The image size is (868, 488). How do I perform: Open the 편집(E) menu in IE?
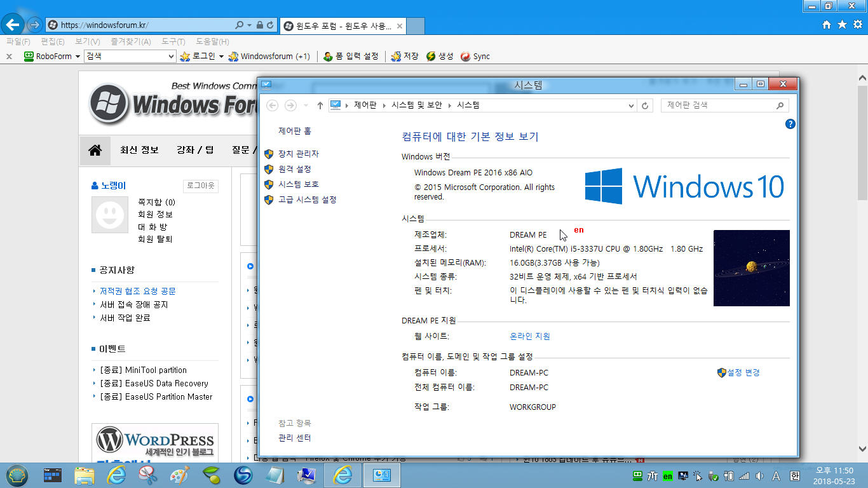(53, 41)
